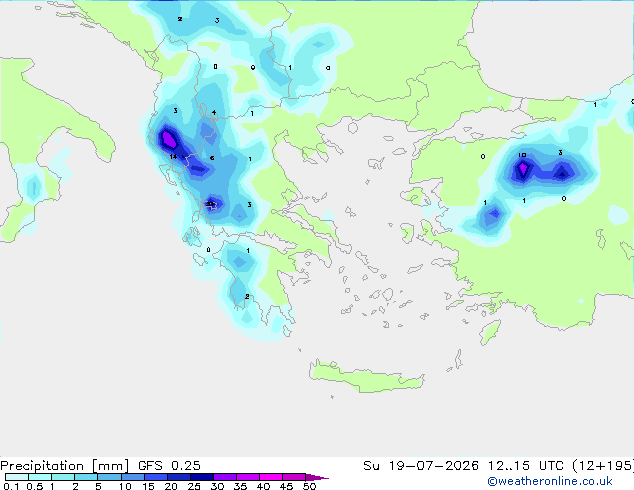The image size is (634, 490).
Task: Select the 35–40 mm legend swatch
Action: (247, 477)
